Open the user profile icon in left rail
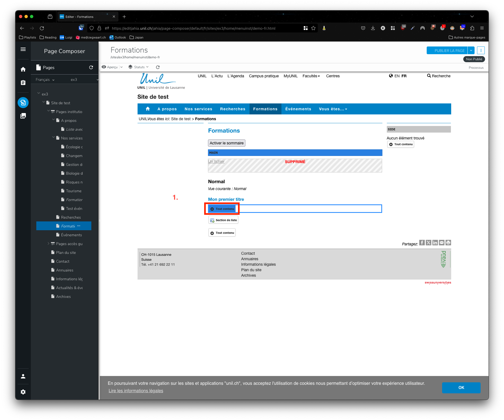The width and height of the screenshot is (504, 420). coord(23,376)
